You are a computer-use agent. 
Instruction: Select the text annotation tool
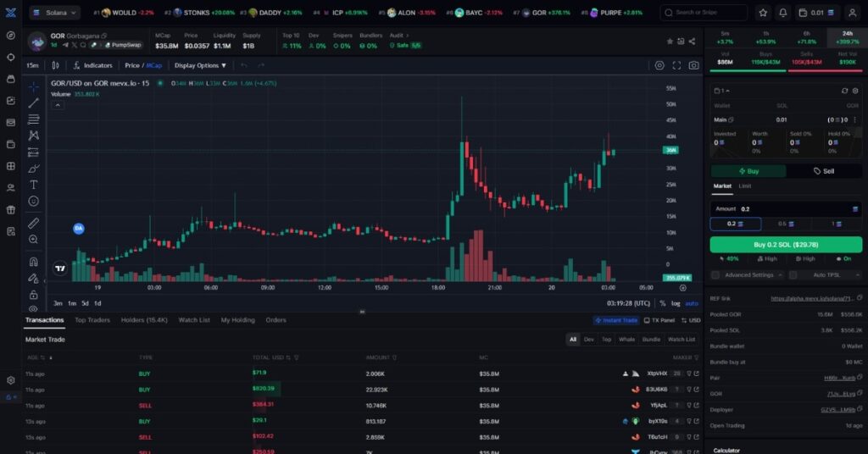pos(34,185)
